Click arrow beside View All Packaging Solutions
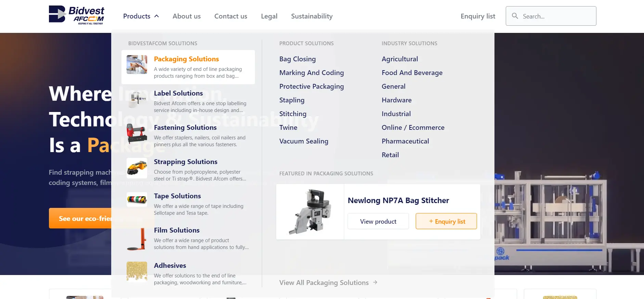The height and width of the screenshot is (299, 644). (x=375, y=282)
